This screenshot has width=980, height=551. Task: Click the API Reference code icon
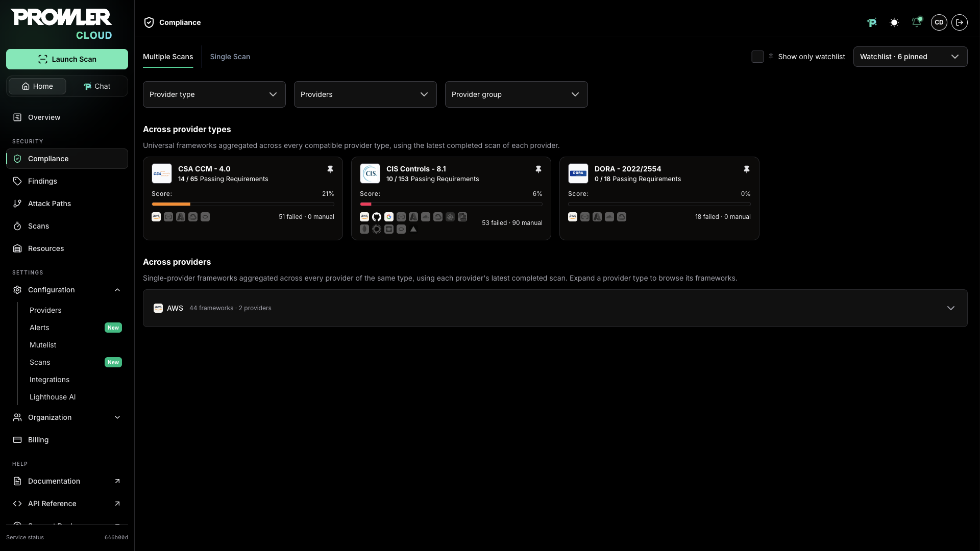[x=17, y=504]
